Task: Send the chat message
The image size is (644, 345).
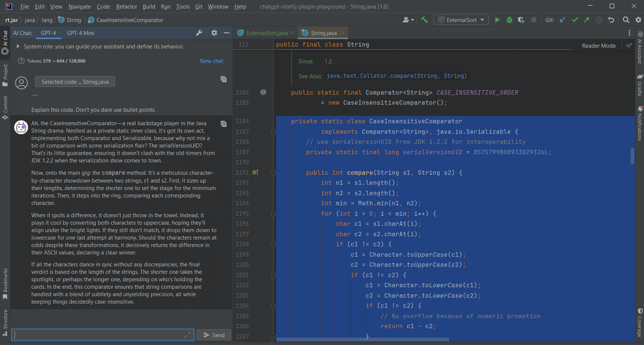Action: [214, 335]
